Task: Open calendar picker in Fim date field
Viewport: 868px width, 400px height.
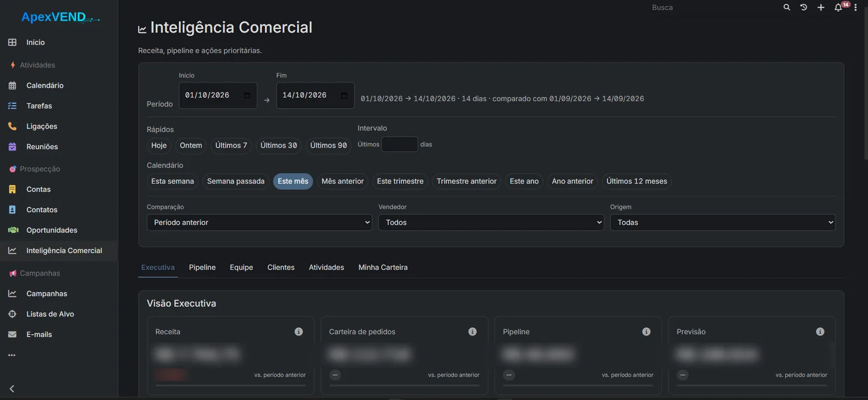Action: point(344,96)
